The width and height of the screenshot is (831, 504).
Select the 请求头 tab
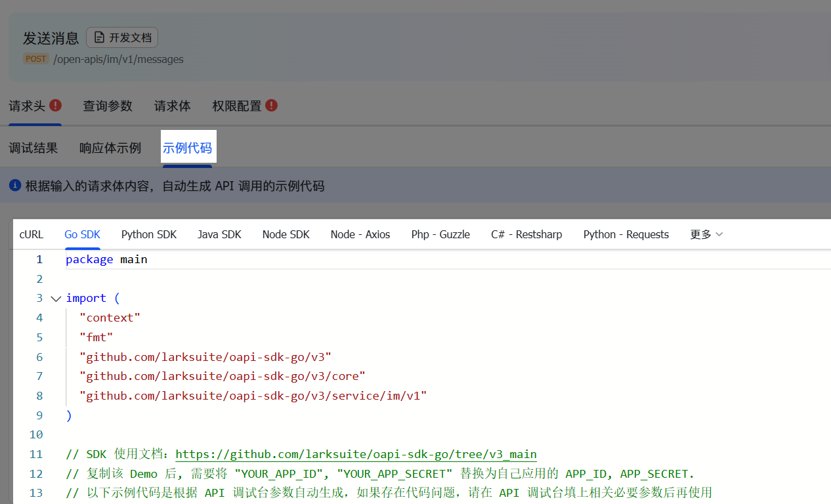pos(27,106)
